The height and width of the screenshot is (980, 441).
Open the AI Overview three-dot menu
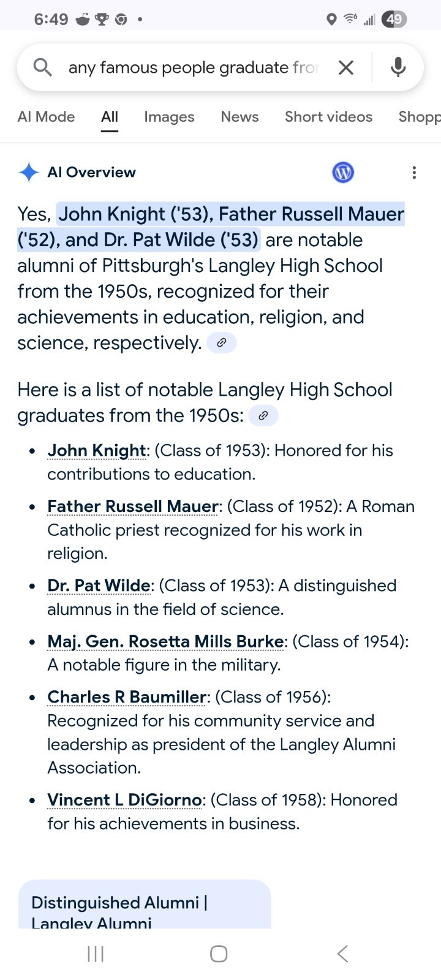click(x=414, y=173)
